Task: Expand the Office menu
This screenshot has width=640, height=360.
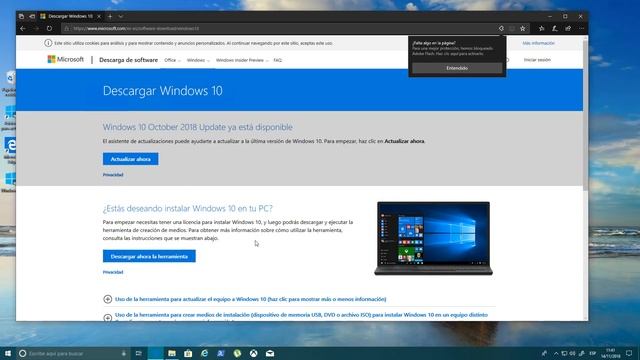Action: [x=172, y=60]
